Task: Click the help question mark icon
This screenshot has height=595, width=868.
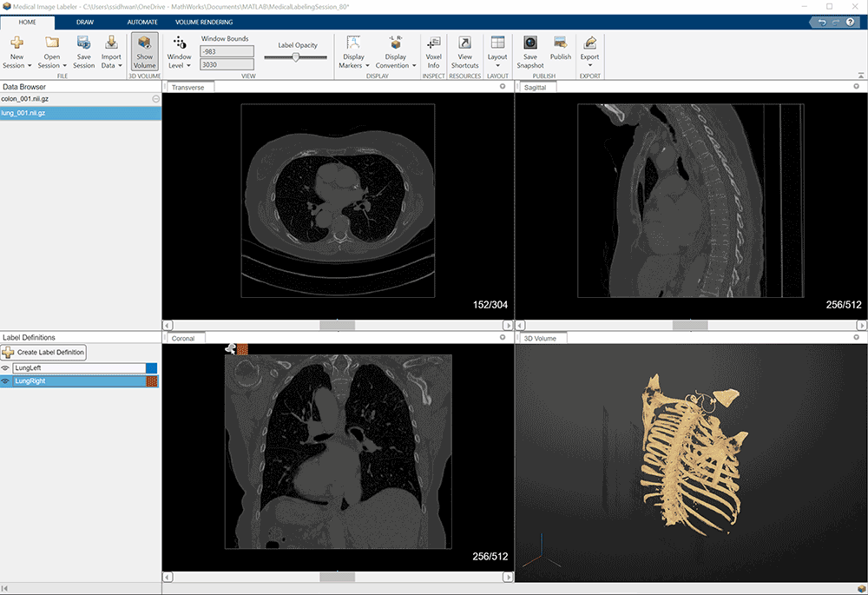Action: point(850,22)
